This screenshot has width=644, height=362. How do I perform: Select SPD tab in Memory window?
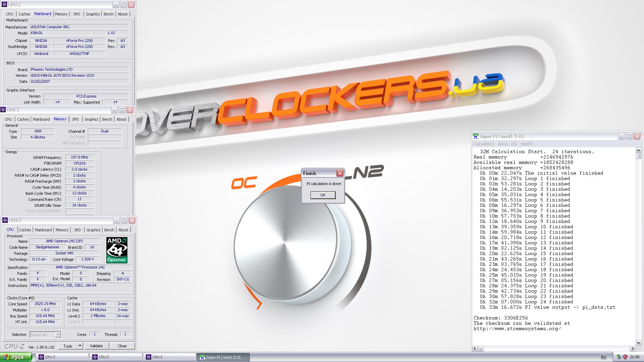coord(75,119)
